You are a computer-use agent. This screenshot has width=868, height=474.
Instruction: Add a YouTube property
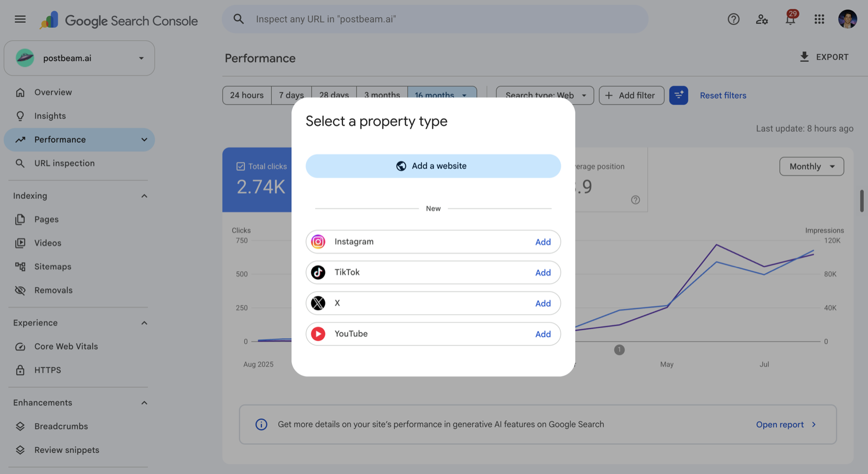pos(543,334)
